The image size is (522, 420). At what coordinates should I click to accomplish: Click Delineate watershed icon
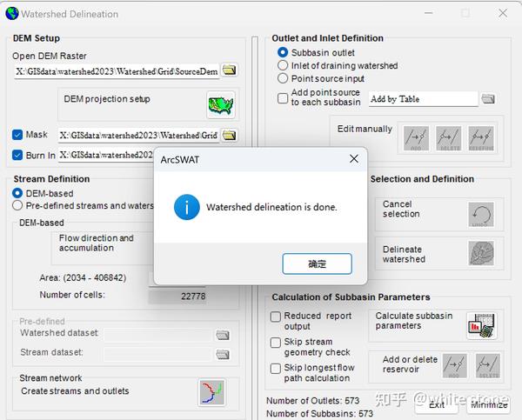[481, 253]
